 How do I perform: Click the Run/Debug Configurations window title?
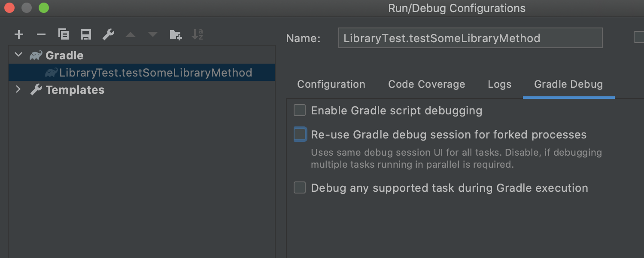point(457,8)
